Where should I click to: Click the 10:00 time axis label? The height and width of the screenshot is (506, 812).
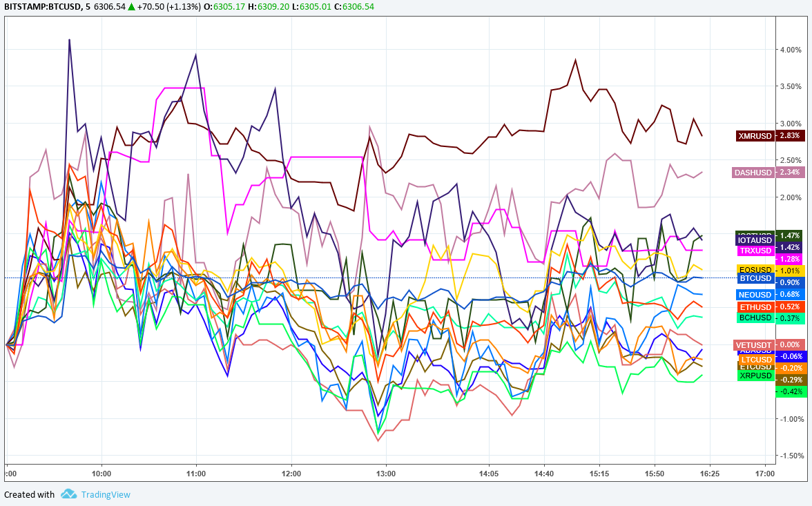pyautogui.click(x=101, y=474)
